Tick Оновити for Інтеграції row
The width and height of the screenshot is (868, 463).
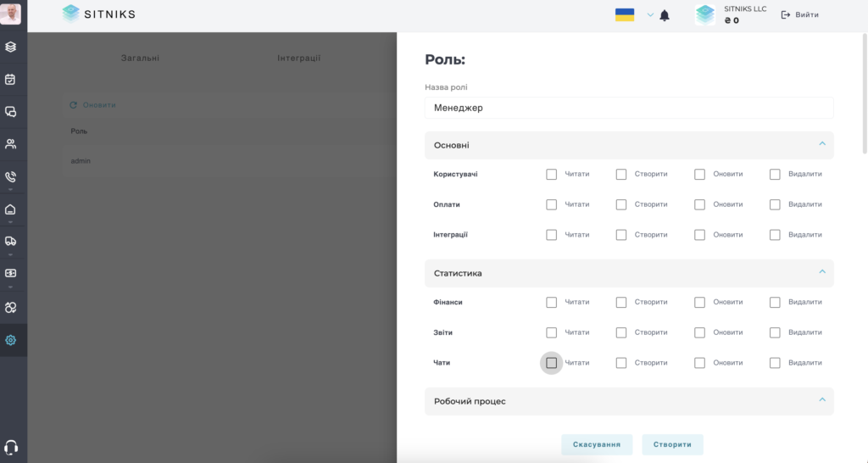699,235
